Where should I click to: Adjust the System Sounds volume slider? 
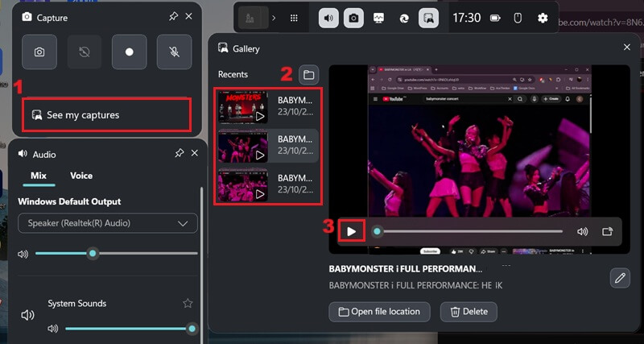click(x=130, y=329)
